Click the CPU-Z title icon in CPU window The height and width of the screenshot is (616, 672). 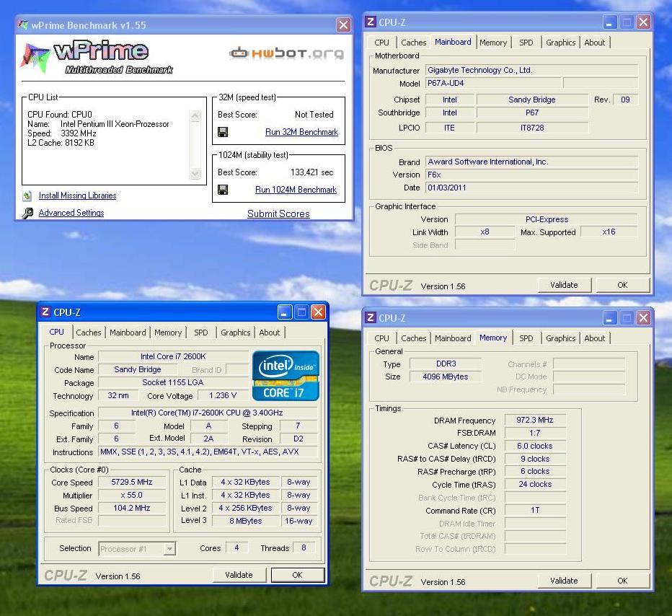[x=45, y=312]
